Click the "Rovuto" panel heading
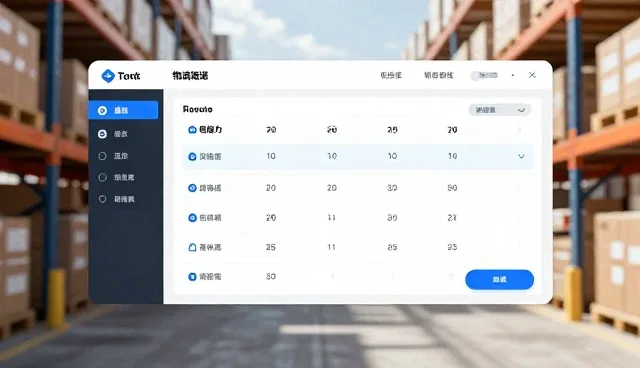This screenshot has height=368, width=640. [198, 109]
